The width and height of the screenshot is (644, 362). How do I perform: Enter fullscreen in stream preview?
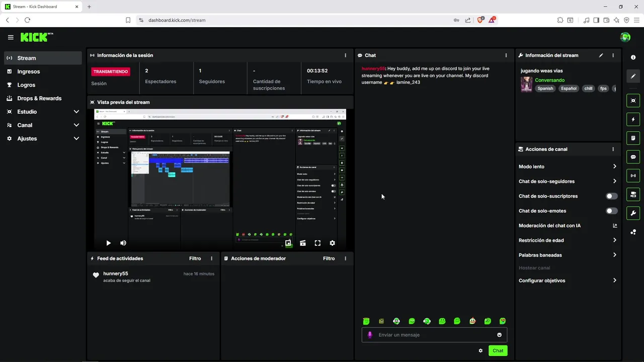coord(317,243)
